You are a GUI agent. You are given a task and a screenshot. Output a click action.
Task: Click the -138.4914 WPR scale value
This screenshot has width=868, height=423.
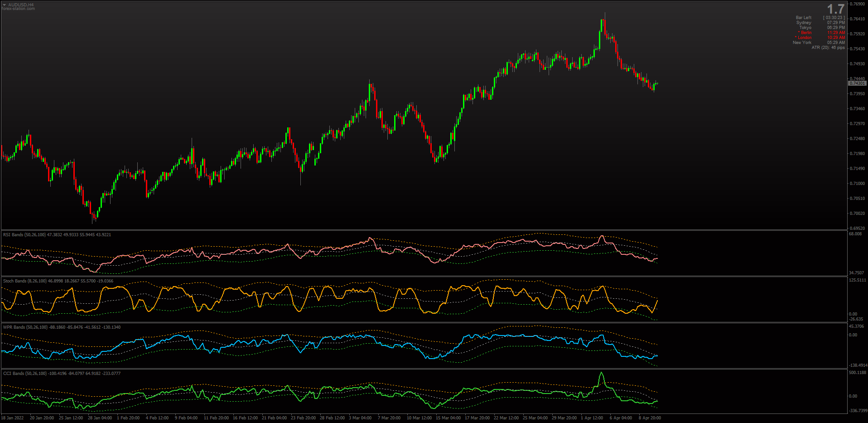tap(858, 365)
